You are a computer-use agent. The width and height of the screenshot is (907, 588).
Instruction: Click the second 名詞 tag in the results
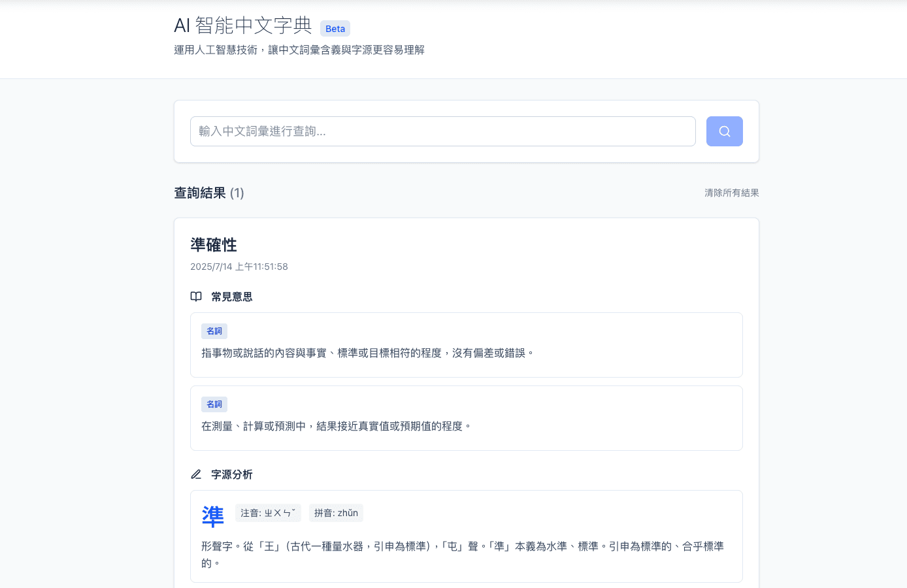click(214, 404)
